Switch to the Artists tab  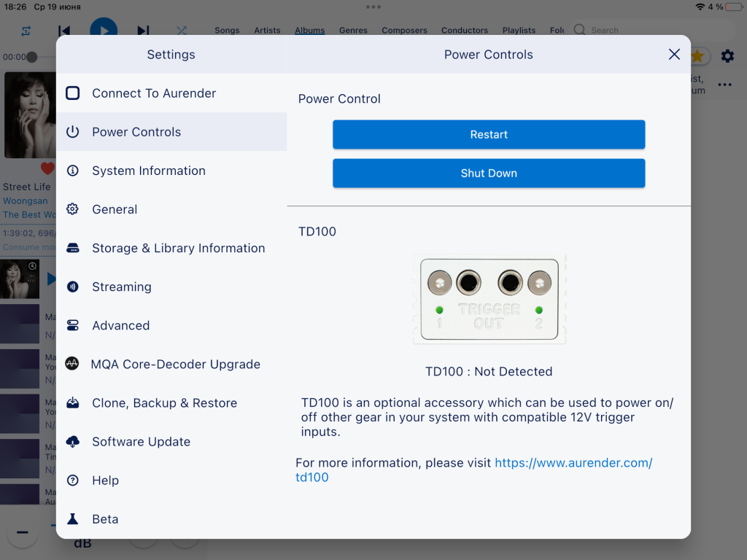267,31
